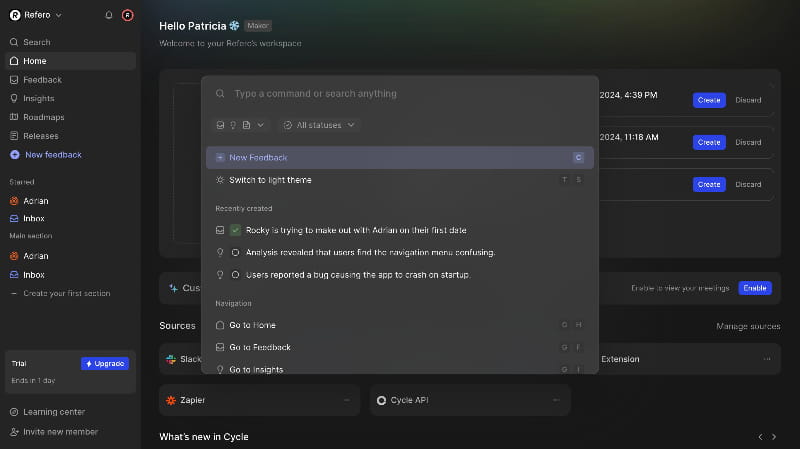This screenshot has height=449, width=800.
Task: Click the Cycle API source icon
Action: tap(381, 400)
